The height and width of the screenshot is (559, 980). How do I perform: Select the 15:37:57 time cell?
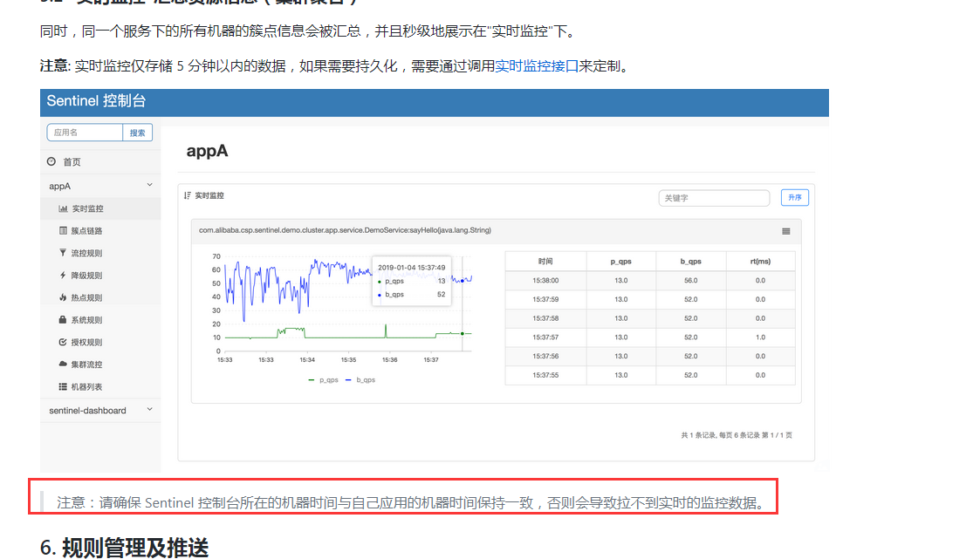(545, 337)
